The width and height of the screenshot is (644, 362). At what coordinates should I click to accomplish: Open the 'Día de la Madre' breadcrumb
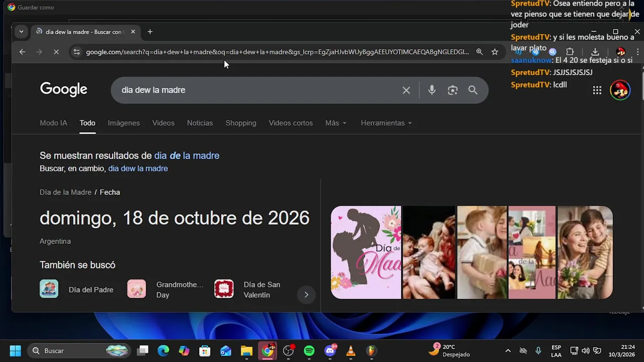coord(65,192)
